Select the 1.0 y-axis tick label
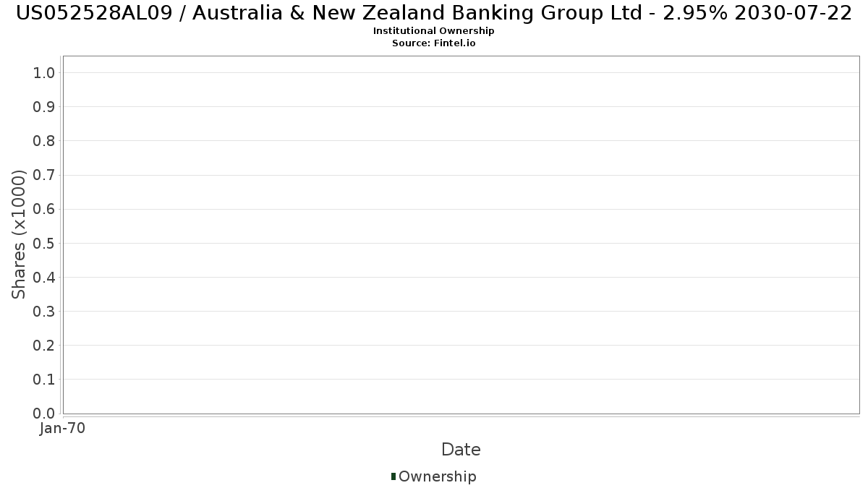 pos(44,72)
